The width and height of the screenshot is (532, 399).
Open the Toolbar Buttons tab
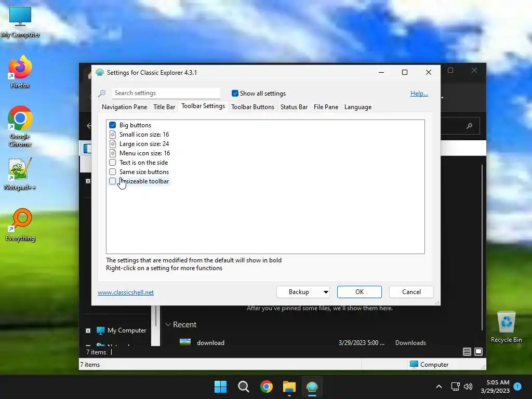253,107
